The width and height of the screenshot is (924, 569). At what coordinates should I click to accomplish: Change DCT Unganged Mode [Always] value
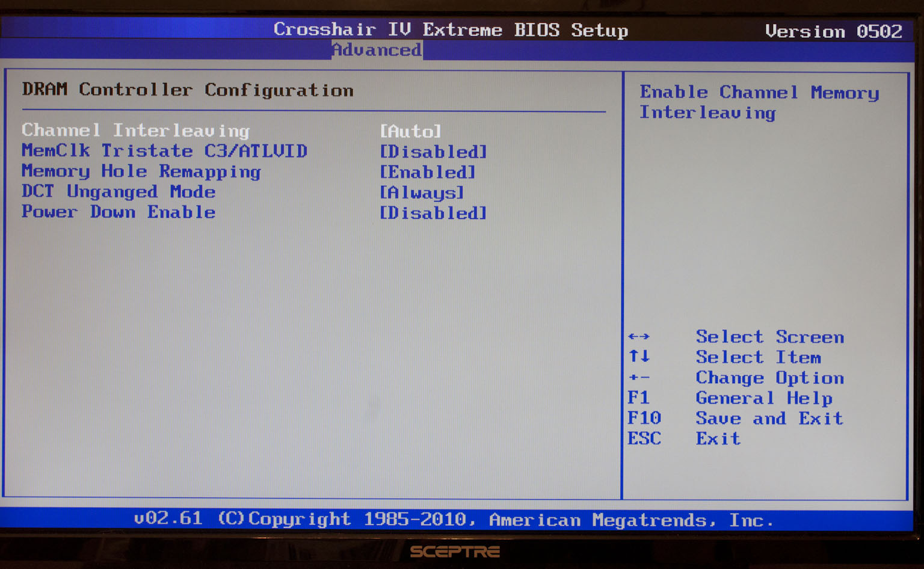coord(422,192)
